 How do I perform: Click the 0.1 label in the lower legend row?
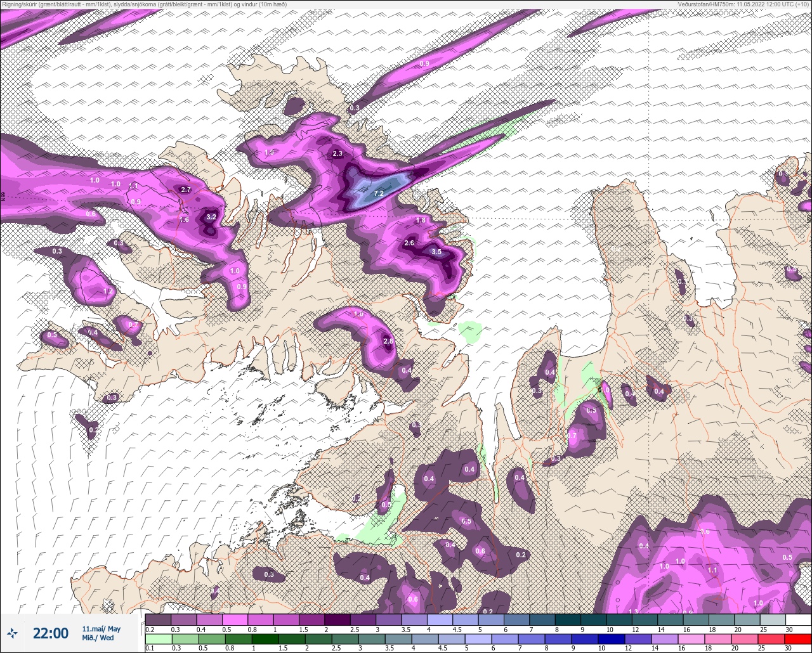(x=150, y=649)
